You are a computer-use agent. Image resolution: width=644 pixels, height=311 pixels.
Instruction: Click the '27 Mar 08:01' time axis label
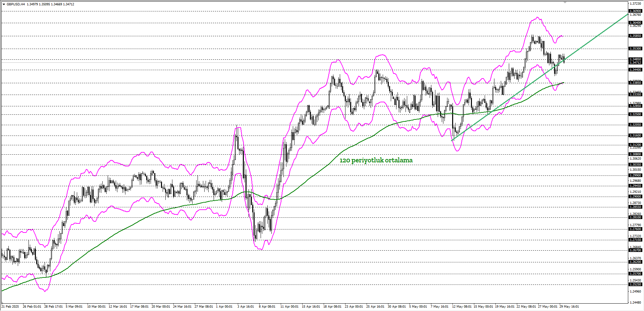204,307
